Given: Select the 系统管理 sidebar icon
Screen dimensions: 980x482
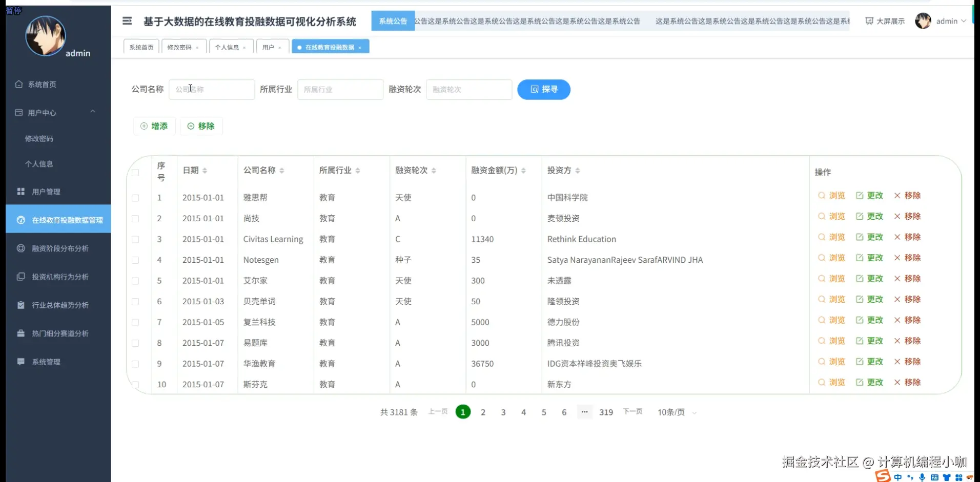Looking at the screenshot, I should [21, 362].
